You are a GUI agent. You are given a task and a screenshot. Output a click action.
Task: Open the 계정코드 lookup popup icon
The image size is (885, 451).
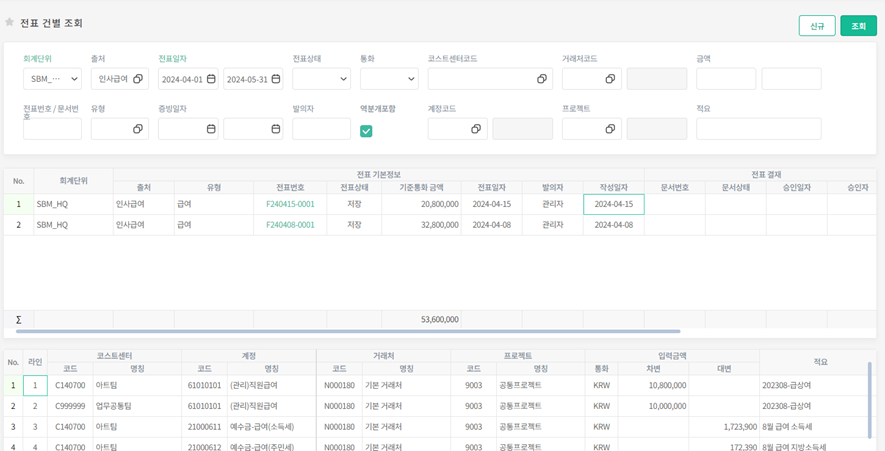click(x=476, y=129)
